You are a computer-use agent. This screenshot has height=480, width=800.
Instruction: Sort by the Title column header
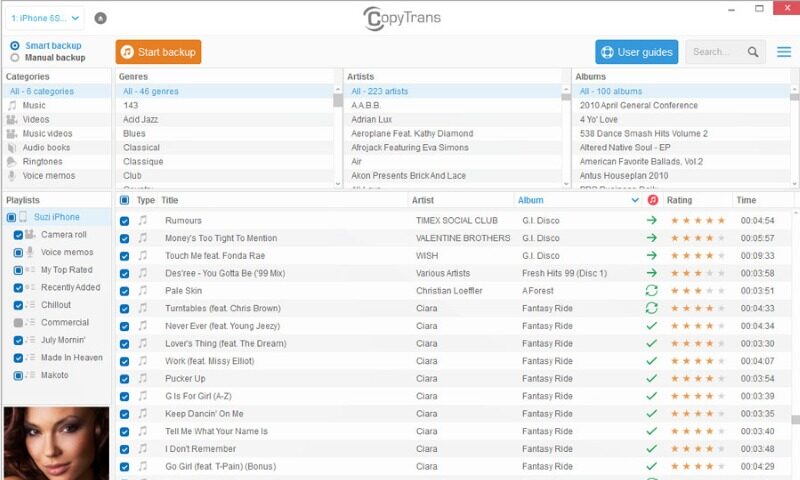click(170, 200)
